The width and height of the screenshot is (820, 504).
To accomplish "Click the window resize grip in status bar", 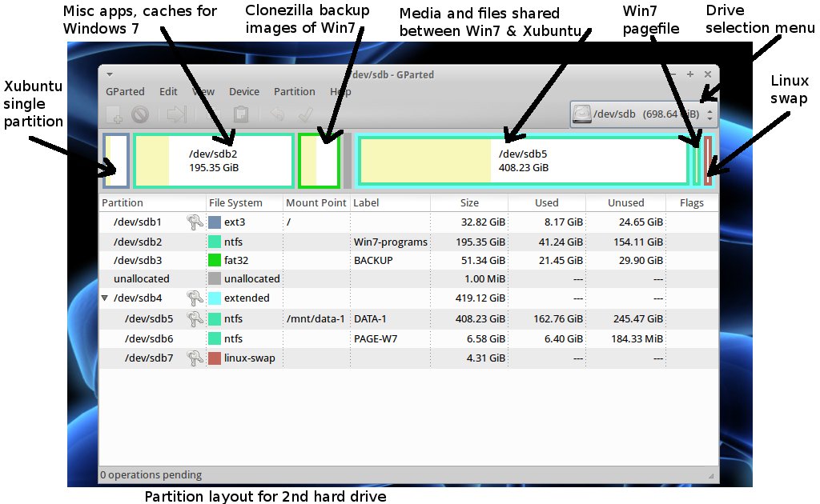I will [x=711, y=476].
